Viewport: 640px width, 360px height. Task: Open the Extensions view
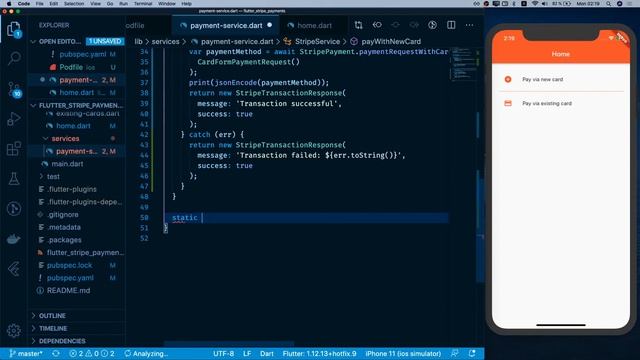coord(14,149)
